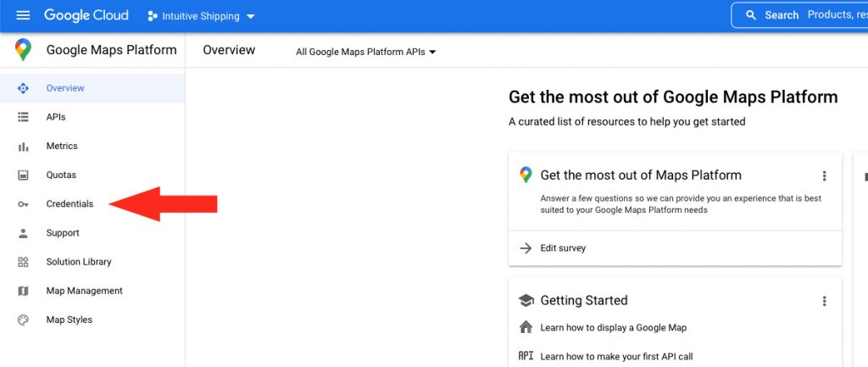Click the search magnifier icon
Image resolution: width=868 pixels, height=367 pixels.
(x=751, y=15)
